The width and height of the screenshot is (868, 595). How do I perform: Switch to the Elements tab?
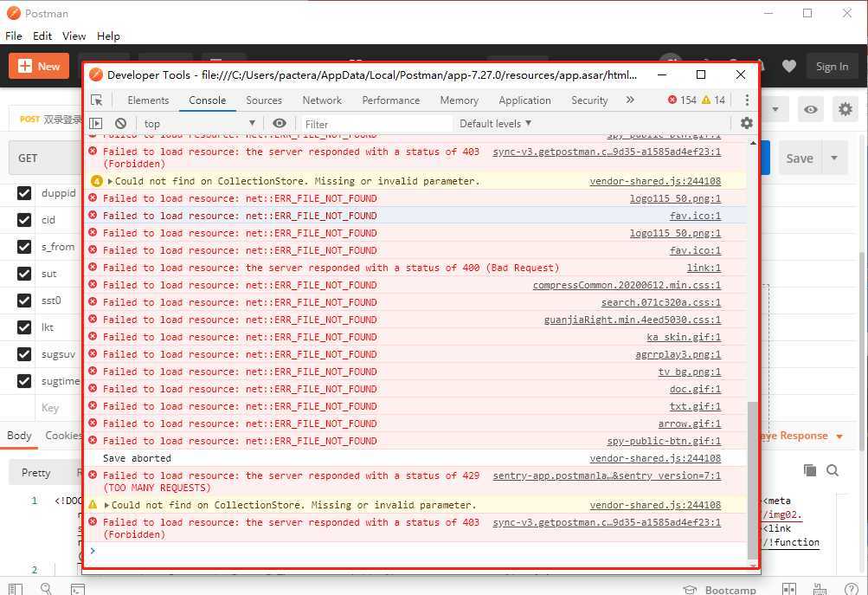(x=148, y=100)
